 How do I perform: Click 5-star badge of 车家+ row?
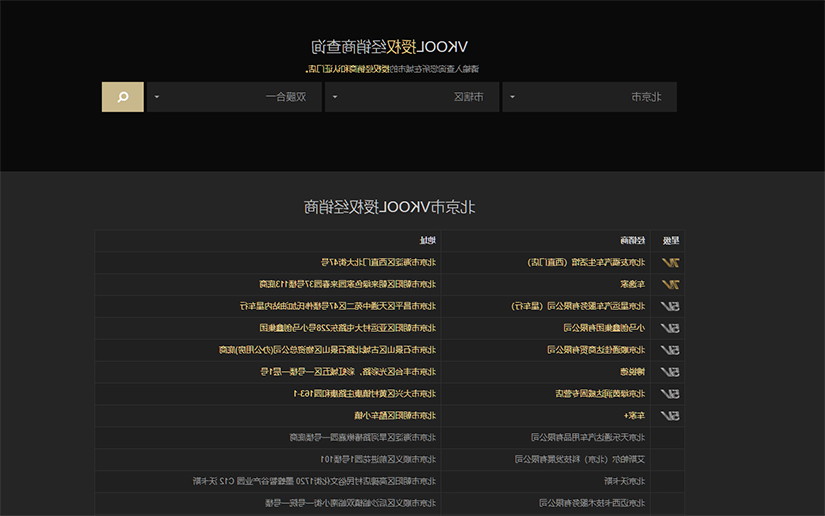coord(670,416)
